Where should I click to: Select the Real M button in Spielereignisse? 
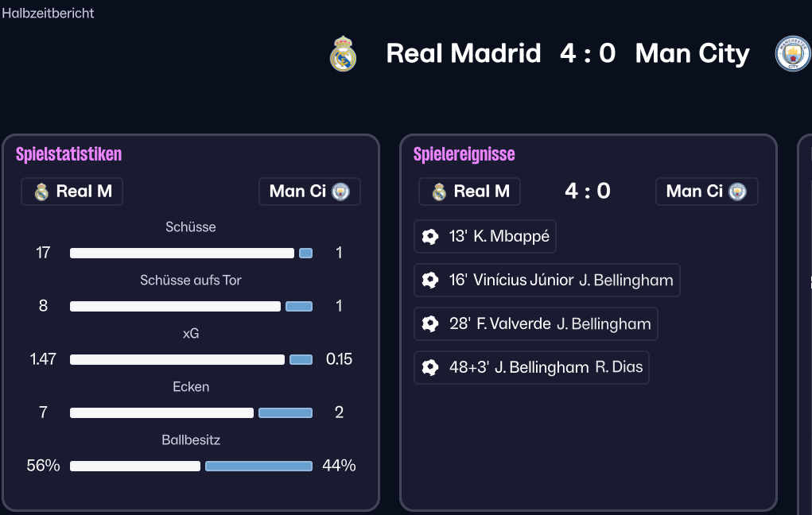point(470,192)
